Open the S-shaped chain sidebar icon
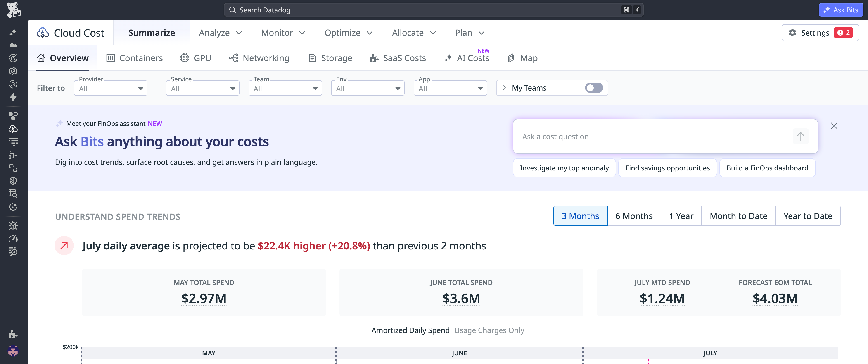Image resolution: width=868 pixels, height=364 pixels. click(13, 168)
